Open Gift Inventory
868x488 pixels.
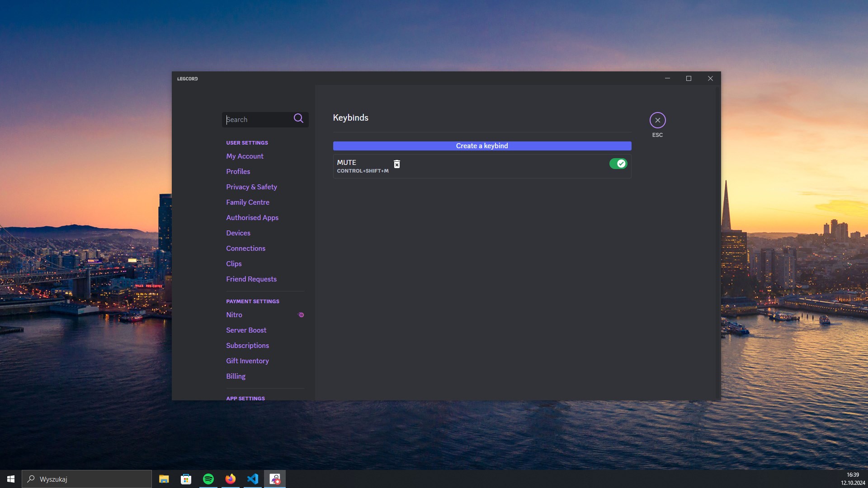point(247,361)
